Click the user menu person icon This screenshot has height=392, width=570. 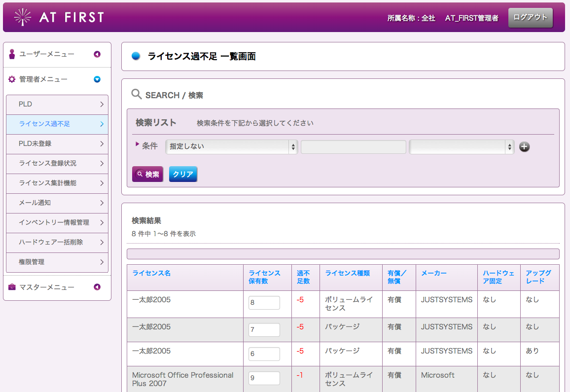click(12, 54)
